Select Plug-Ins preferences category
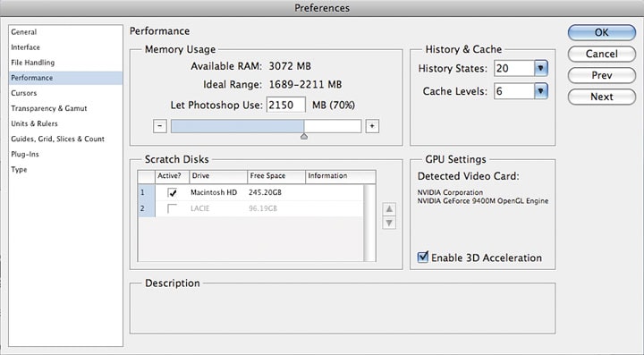 click(x=65, y=154)
